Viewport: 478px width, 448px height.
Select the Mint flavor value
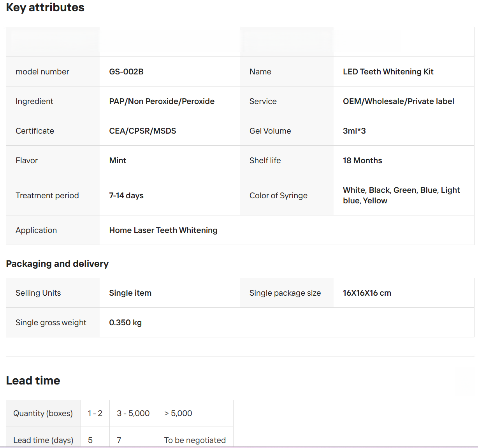tap(118, 161)
